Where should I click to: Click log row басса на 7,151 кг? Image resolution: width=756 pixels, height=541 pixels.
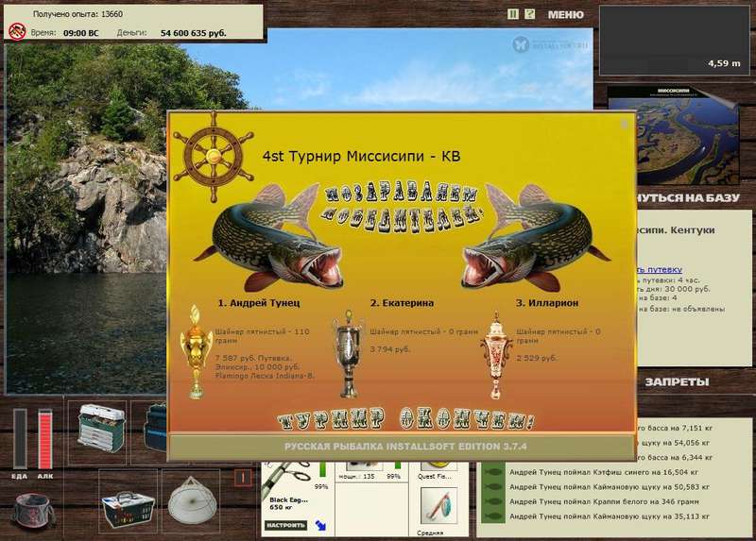(675, 428)
